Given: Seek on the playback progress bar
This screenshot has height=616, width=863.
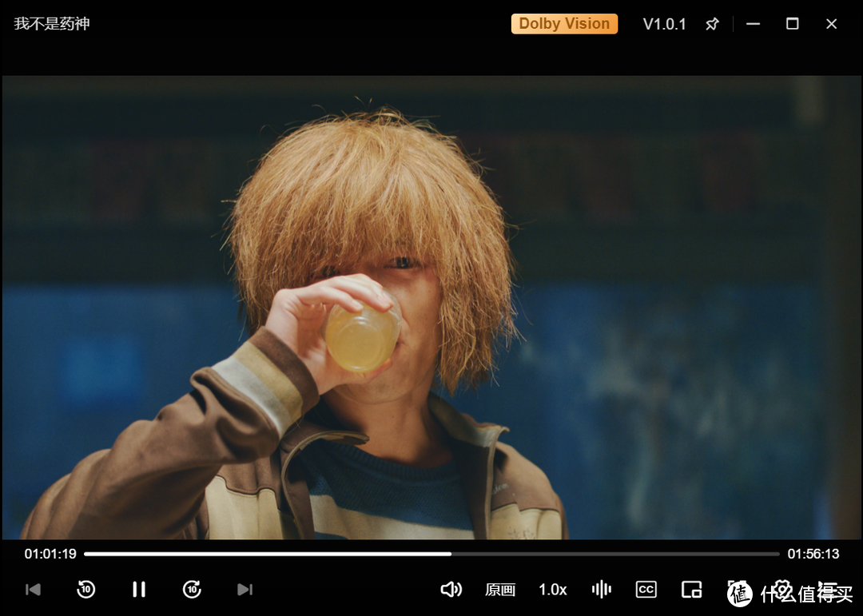Looking at the screenshot, I should [431, 554].
